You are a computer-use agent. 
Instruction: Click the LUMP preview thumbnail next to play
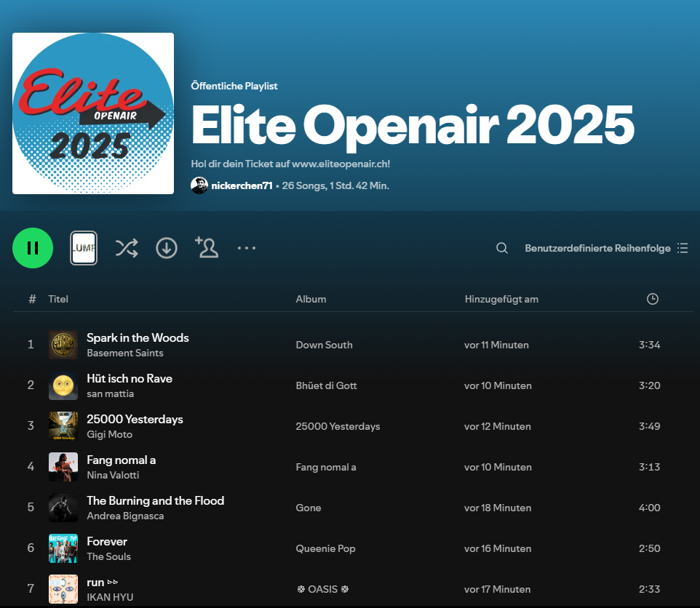(84, 248)
